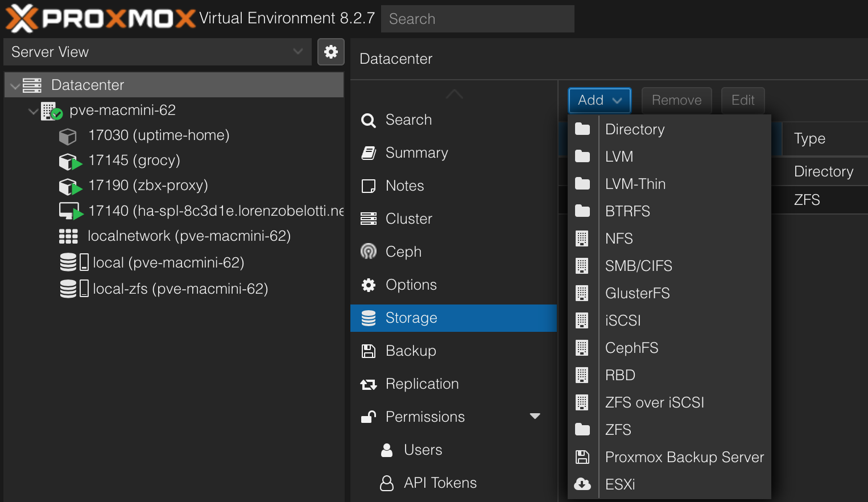Click inside the Search field

pos(478,19)
